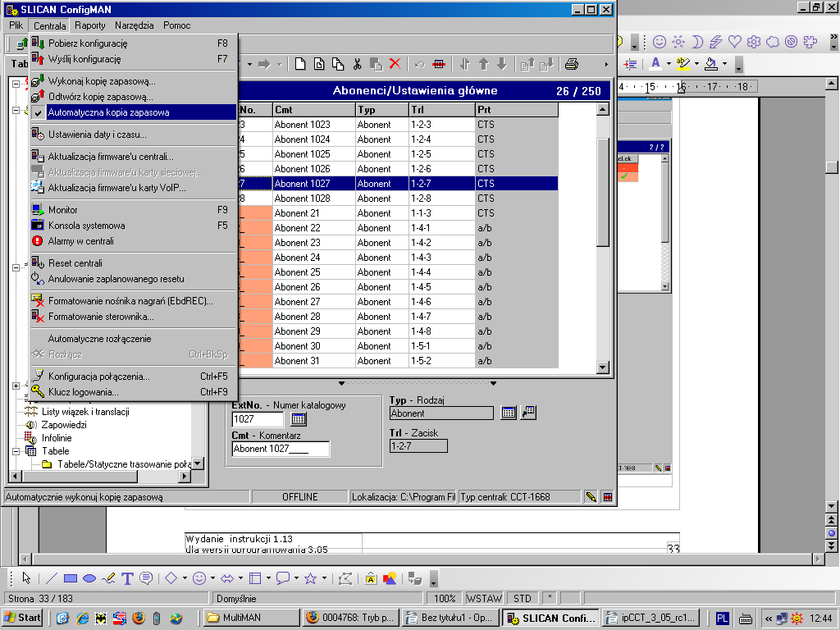Collapse the Tabele tree node
The height and width of the screenshot is (630, 840).
(16, 451)
